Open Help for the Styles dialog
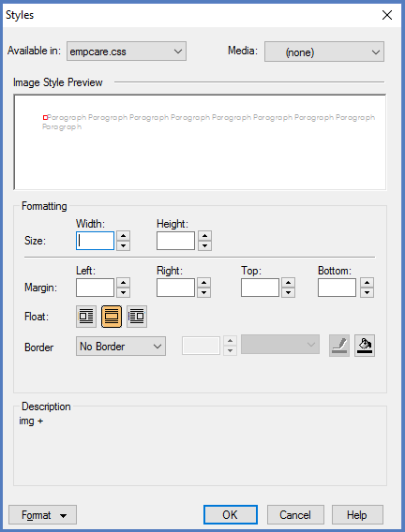Viewport: 405px width, 532px height. [357, 515]
